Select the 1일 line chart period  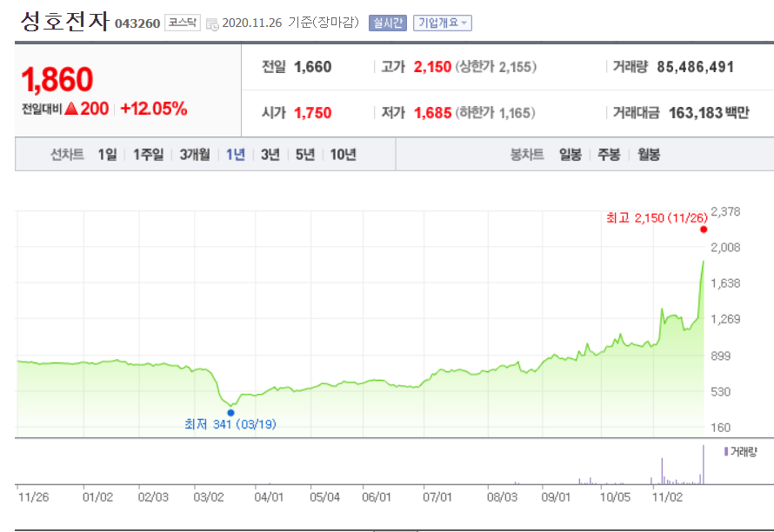(x=107, y=155)
